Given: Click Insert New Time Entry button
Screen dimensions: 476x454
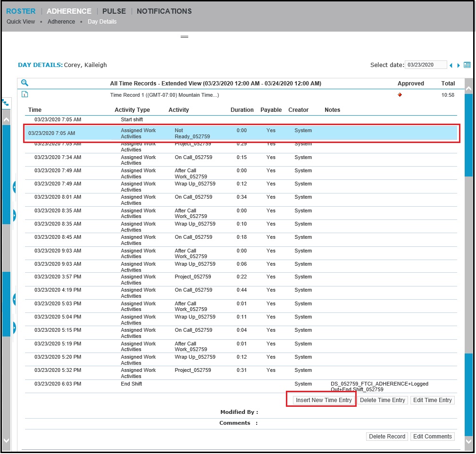Looking at the screenshot, I should 324,400.
